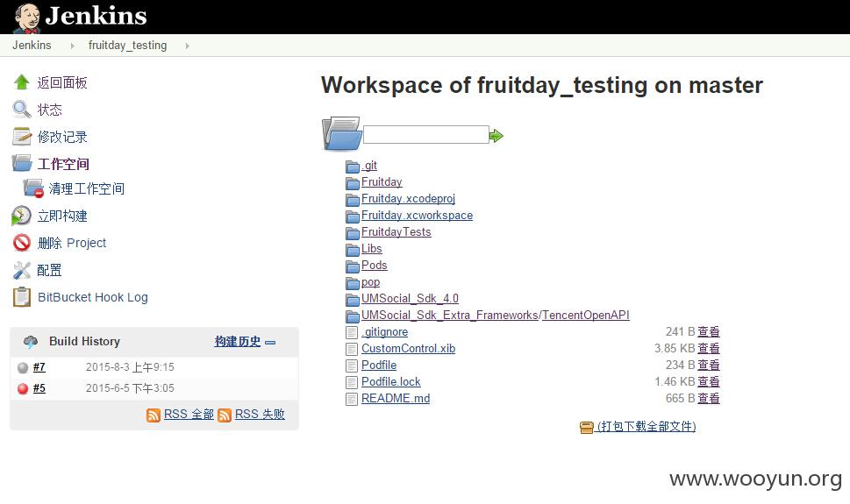
Task: Open the 构建历史 trend link
Action: pos(238,342)
